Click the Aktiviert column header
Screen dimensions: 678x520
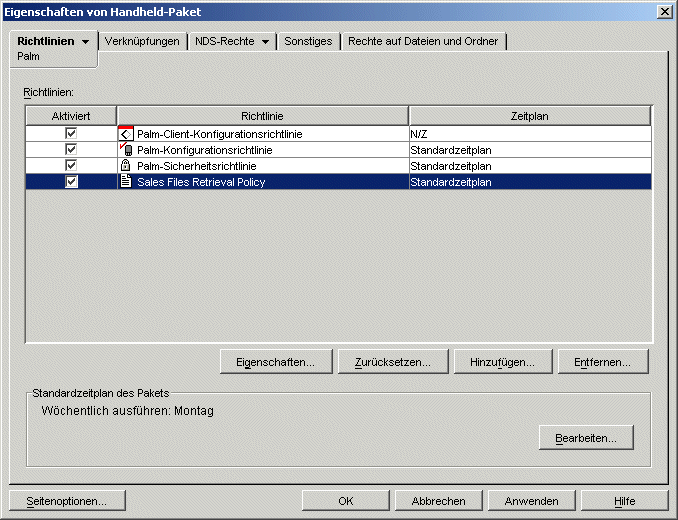click(x=71, y=116)
